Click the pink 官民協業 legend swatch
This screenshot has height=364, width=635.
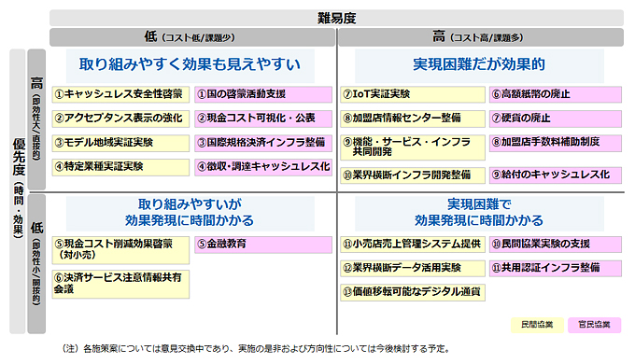pos(594,325)
